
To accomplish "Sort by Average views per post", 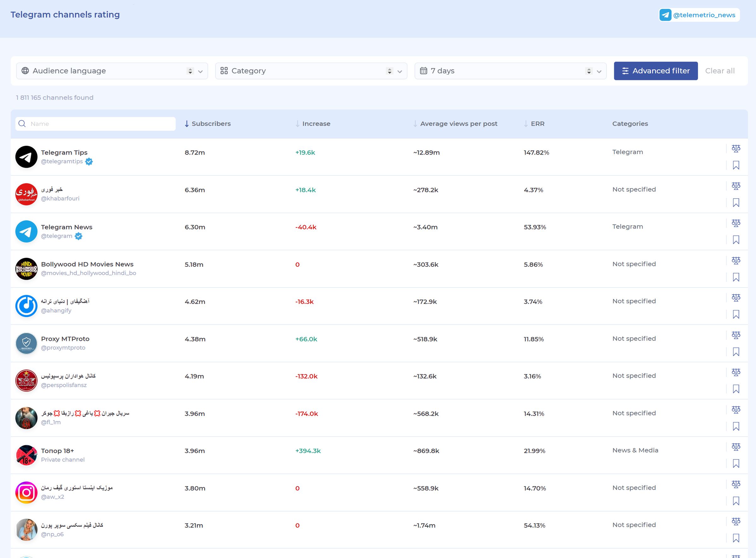I will tap(455, 124).
